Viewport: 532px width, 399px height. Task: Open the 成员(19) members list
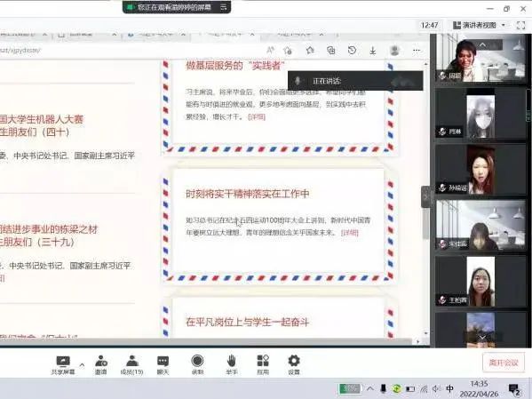131,365
